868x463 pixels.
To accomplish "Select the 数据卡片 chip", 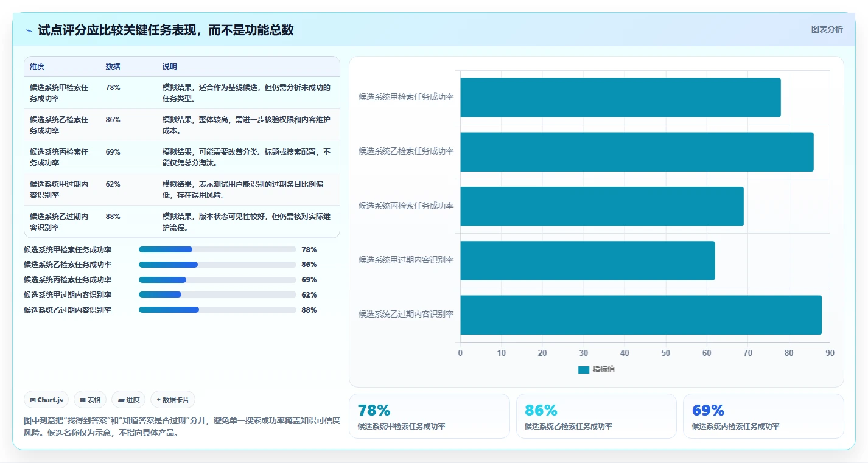I will (x=173, y=400).
